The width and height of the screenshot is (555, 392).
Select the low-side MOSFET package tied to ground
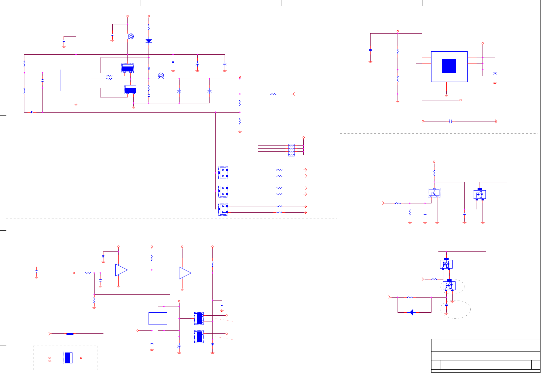coord(130,90)
